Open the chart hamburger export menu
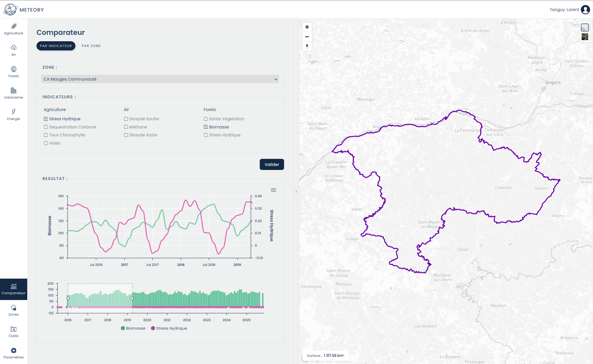The width and height of the screenshot is (593, 364). click(x=273, y=190)
